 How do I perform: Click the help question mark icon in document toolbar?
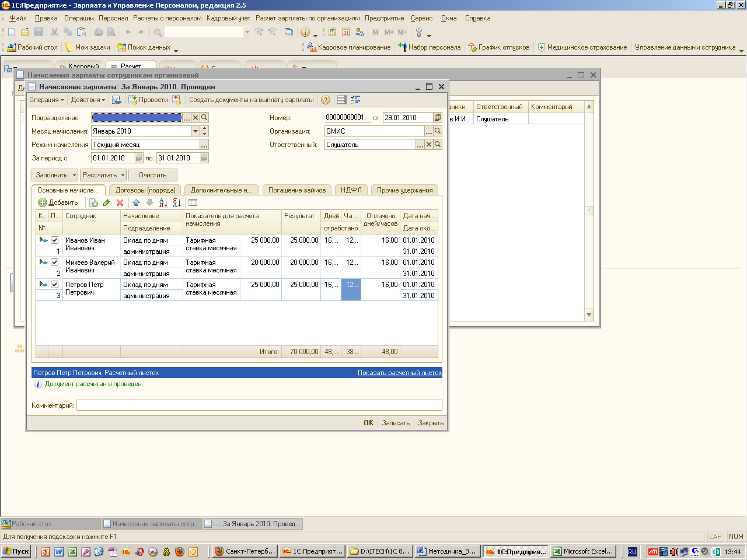[x=326, y=100]
